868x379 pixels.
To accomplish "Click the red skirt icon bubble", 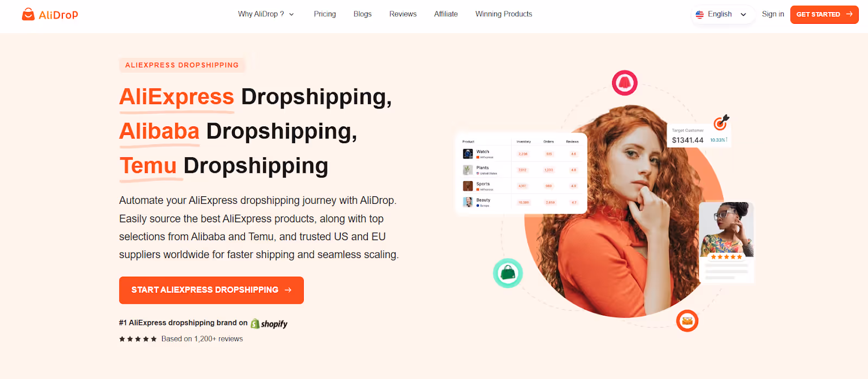I will tap(624, 83).
